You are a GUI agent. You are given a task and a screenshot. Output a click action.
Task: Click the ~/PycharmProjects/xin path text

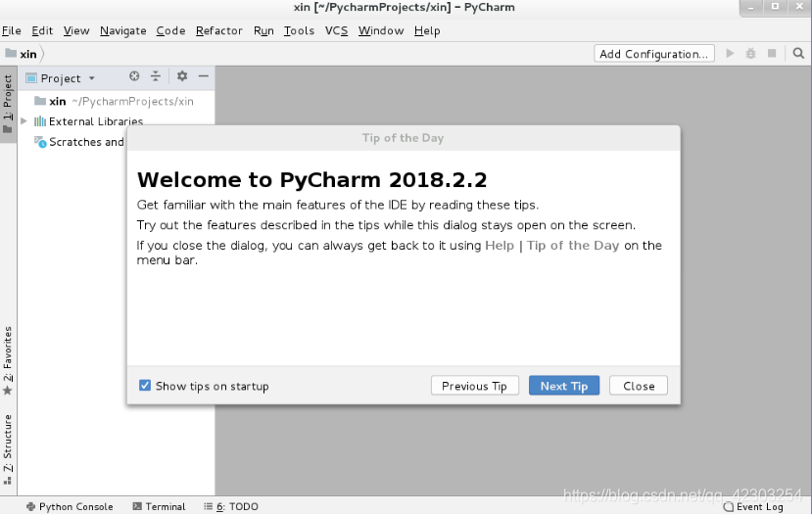click(132, 102)
